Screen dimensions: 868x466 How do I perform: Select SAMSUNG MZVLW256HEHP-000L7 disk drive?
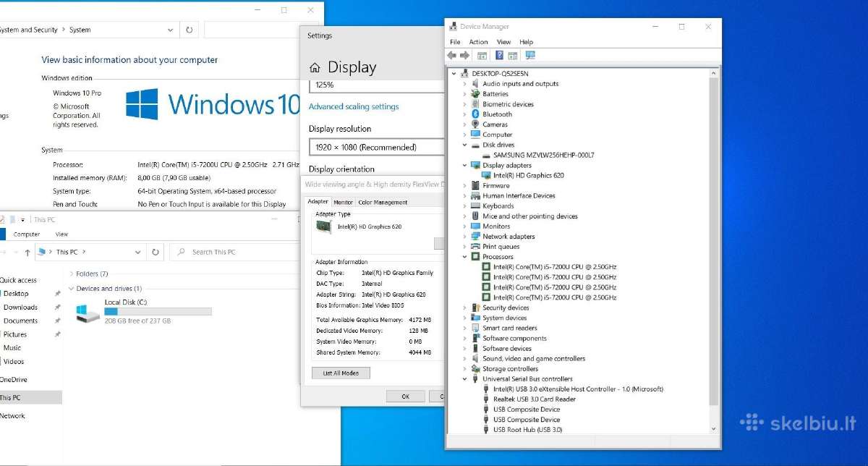(x=544, y=155)
